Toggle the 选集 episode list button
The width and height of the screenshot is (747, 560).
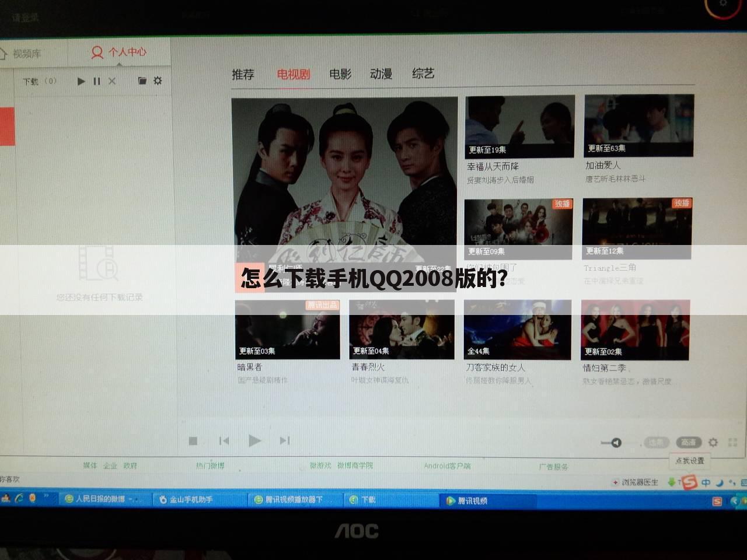[x=656, y=442]
